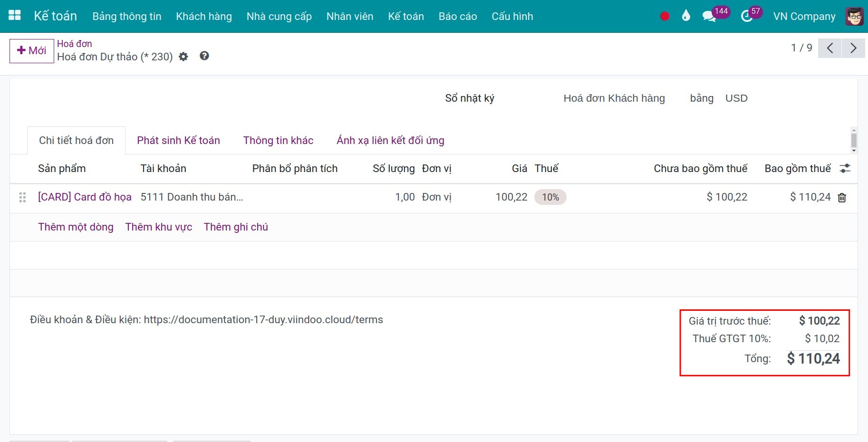The width and height of the screenshot is (868, 442).
Task: Click the terms and conditions text
Action: [206, 320]
